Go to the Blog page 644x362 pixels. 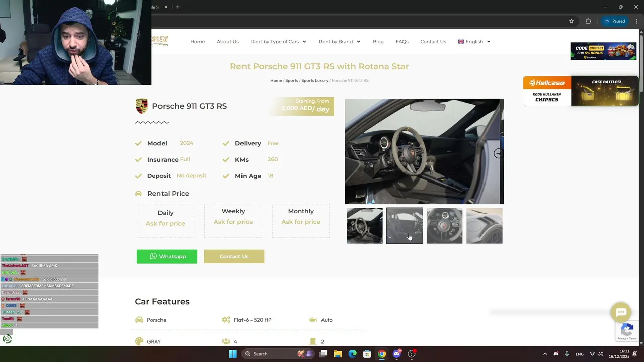pyautogui.click(x=378, y=42)
